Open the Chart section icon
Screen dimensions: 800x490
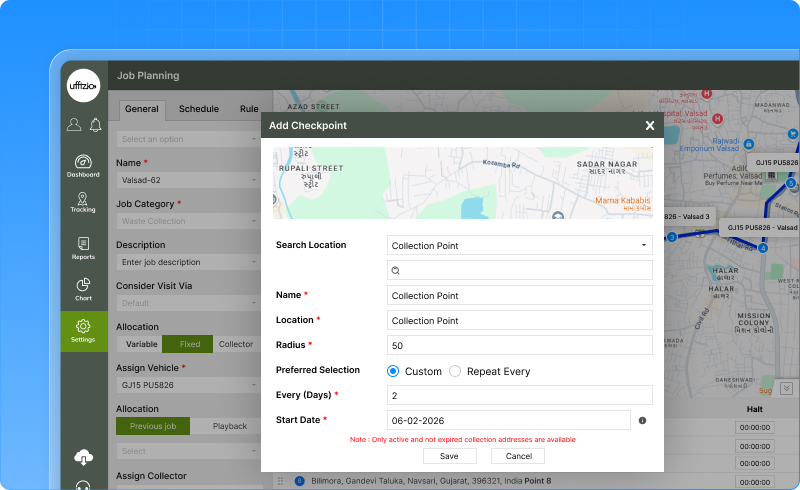click(83, 289)
